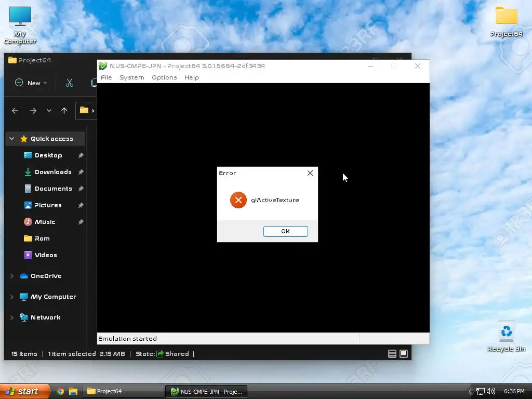The image size is (532, 399).
Task: Click pin icon next to Music
Action: point(81,222)
